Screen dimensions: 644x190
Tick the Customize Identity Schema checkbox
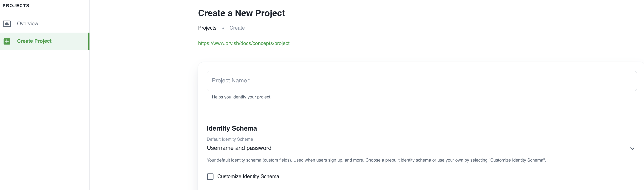point(210,176)
